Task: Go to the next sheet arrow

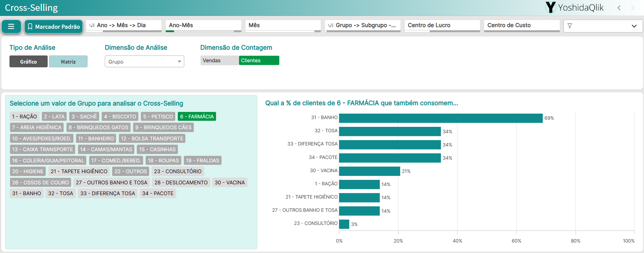Action: pyautogui.click(x=633, y=8)
